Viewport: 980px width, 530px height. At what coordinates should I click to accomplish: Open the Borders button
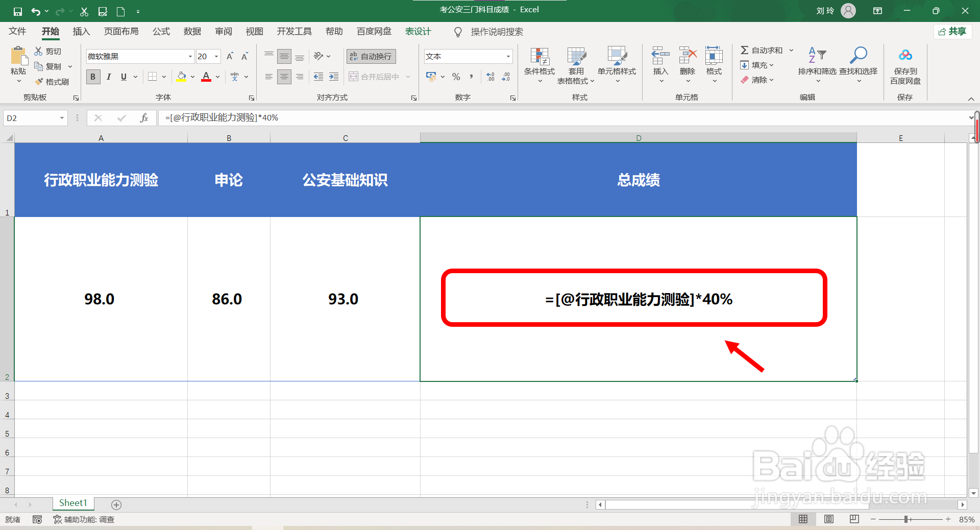152,77
